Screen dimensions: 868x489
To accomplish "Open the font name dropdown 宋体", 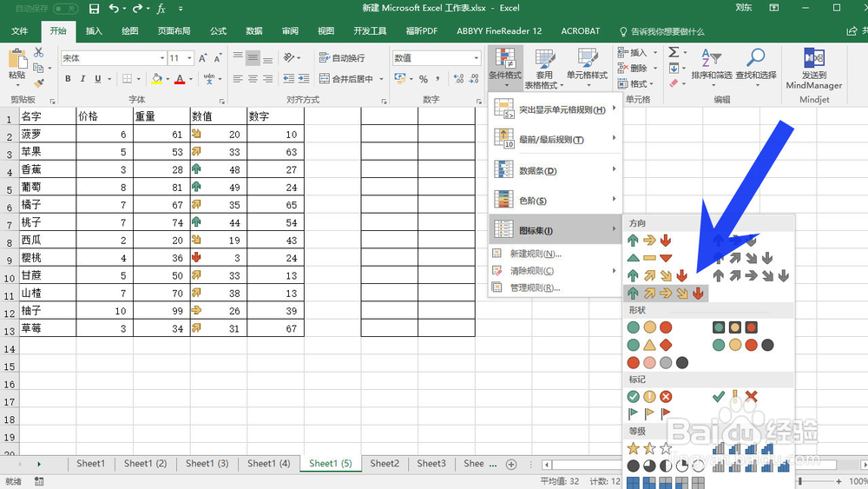I will click(162, 58).
